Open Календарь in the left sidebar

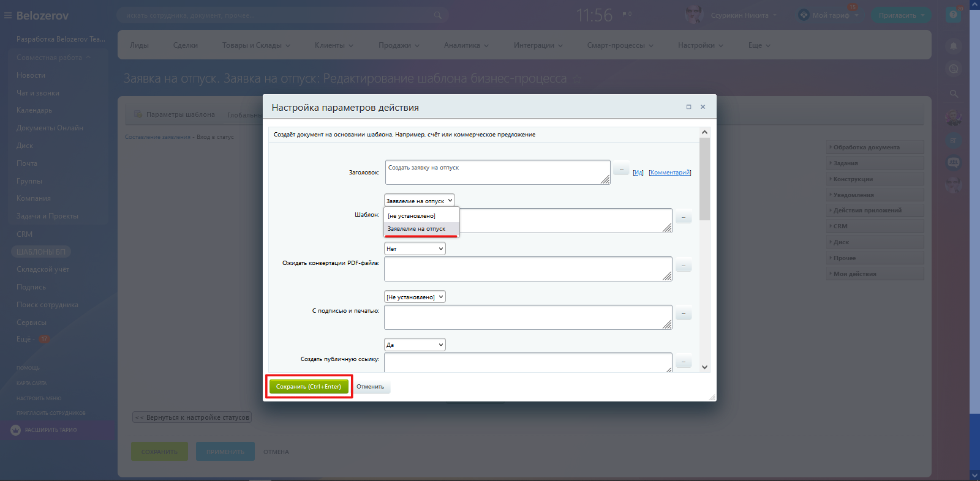(x=34, y=110)
